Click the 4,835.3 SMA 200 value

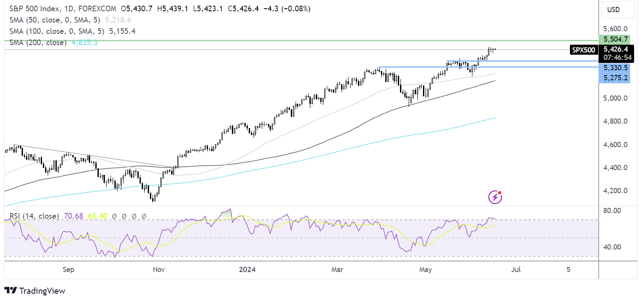click(84, 43)
